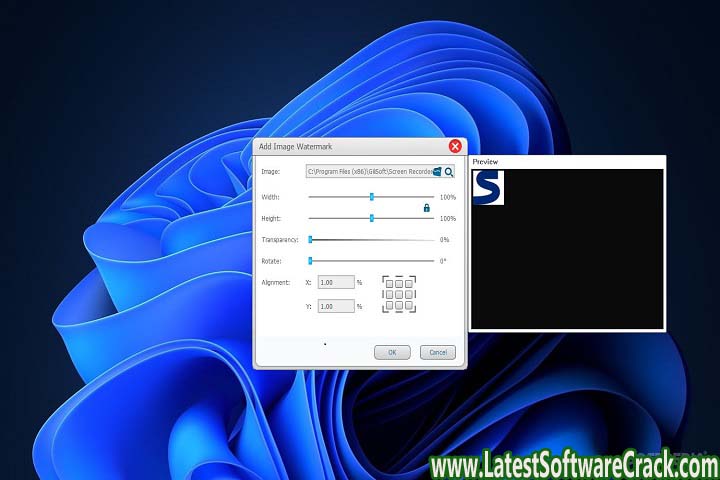
Task: Select the bottom-right alignment grid cell
Action: (408, 304)
